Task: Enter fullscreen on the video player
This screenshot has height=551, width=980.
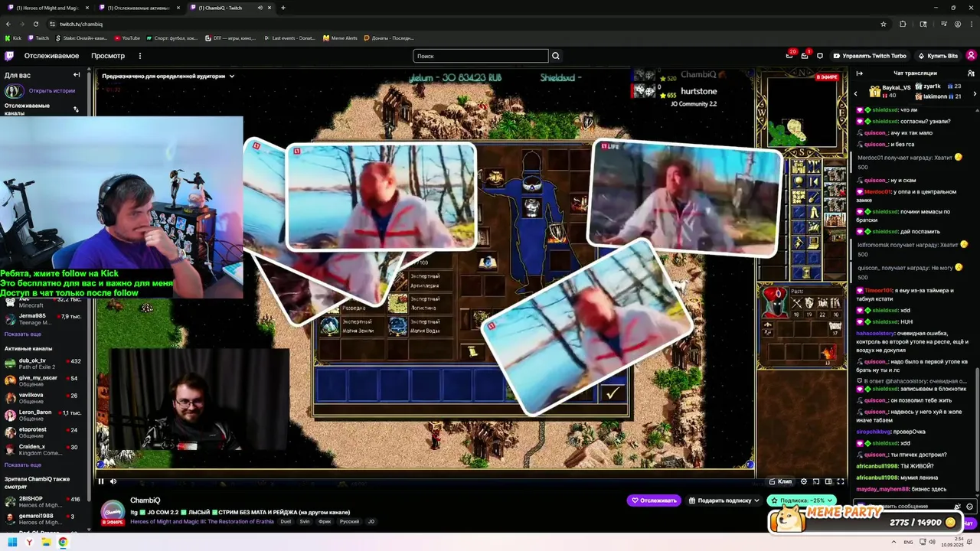Action: tap(841, 481)
